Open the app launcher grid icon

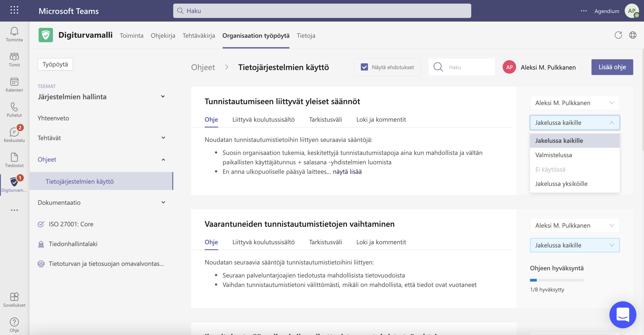coord(14,10)
